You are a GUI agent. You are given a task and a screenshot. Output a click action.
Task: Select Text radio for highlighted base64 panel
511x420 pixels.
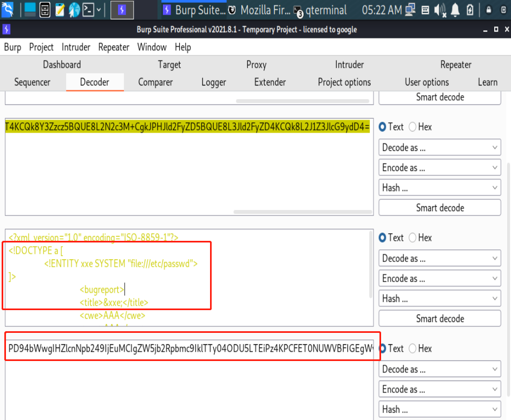(383, 127)
